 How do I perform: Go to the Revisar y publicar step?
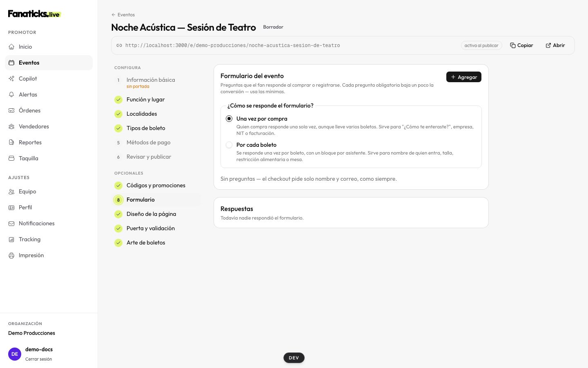[157, 157]
